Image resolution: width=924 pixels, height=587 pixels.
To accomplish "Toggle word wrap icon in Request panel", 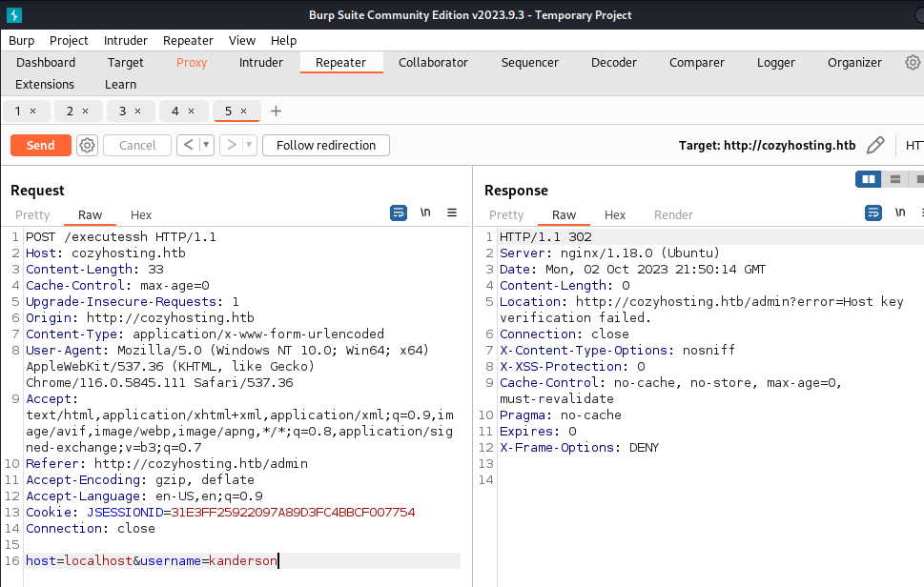I will [x=399, y=213].
